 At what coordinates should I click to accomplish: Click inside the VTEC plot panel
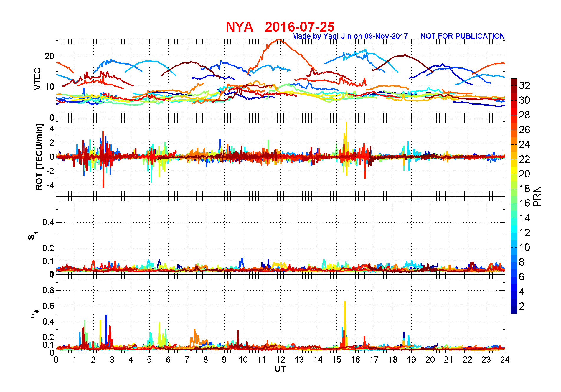pos(280,78)
